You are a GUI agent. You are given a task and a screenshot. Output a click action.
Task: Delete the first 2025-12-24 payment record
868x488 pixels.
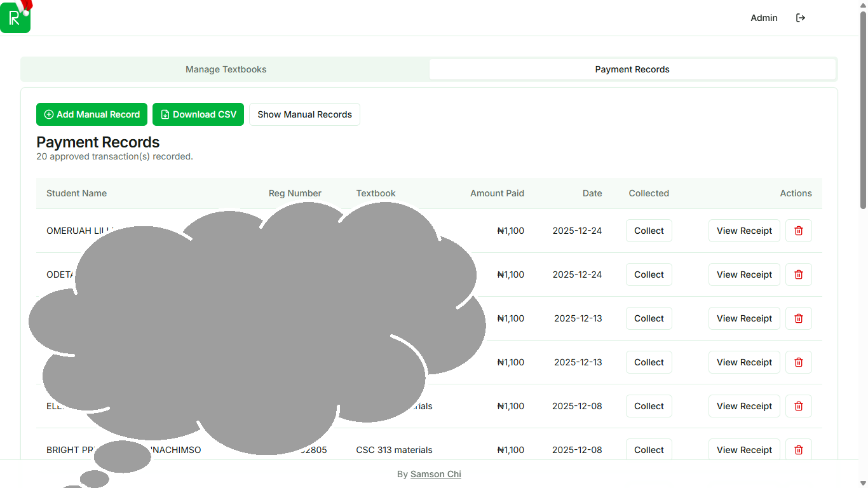[x=799, y=231]
